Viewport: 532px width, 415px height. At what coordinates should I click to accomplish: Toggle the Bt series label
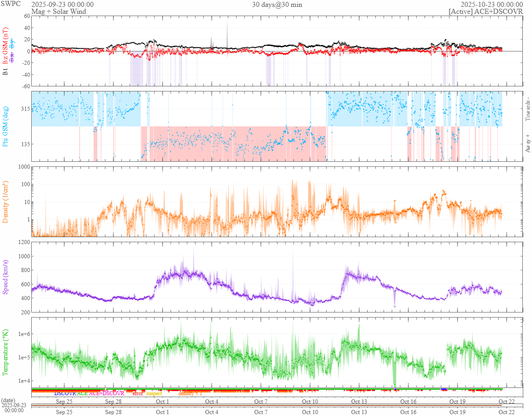(5, 72)
